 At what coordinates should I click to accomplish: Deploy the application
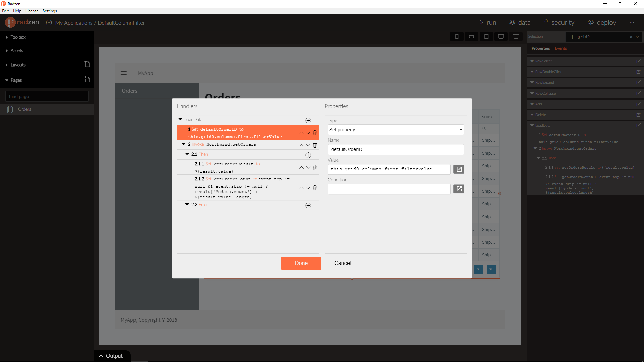[602, 22]
